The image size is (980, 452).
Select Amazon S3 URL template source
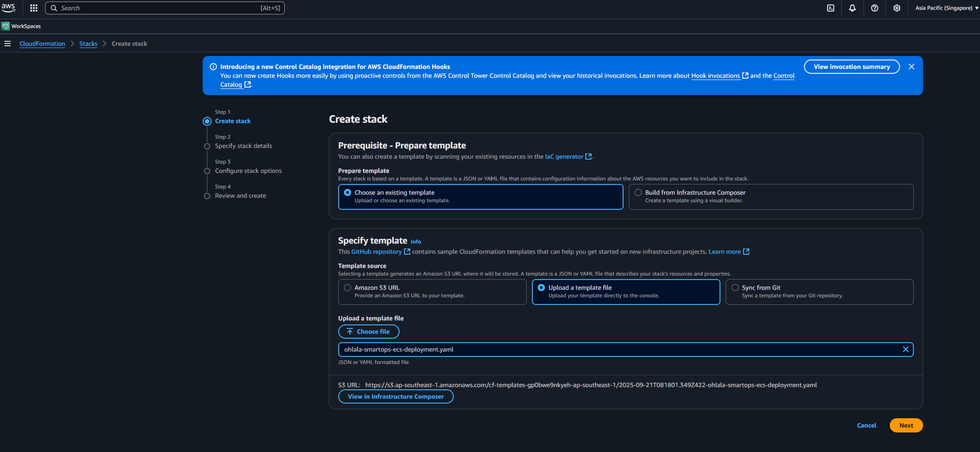pos(348,288)
